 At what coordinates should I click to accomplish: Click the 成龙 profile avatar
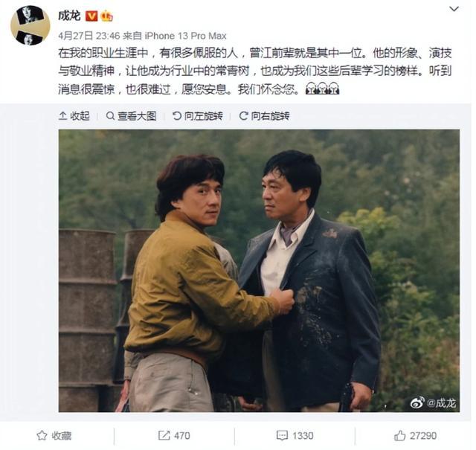pyautogui.click(x=30, y=25)
